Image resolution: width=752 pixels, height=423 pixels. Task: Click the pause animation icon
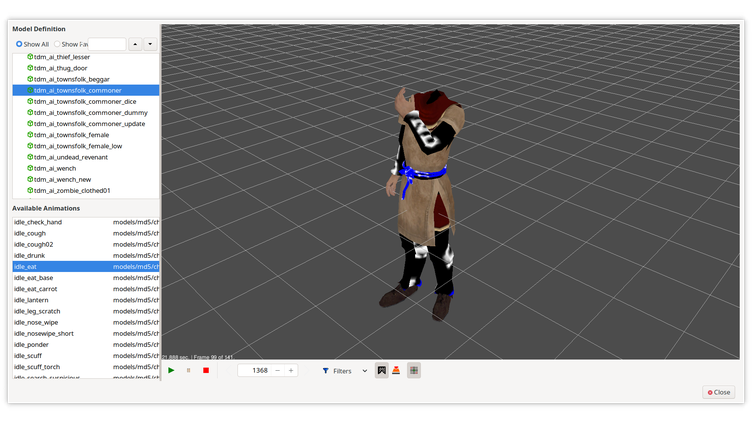(x=188, y=370)
